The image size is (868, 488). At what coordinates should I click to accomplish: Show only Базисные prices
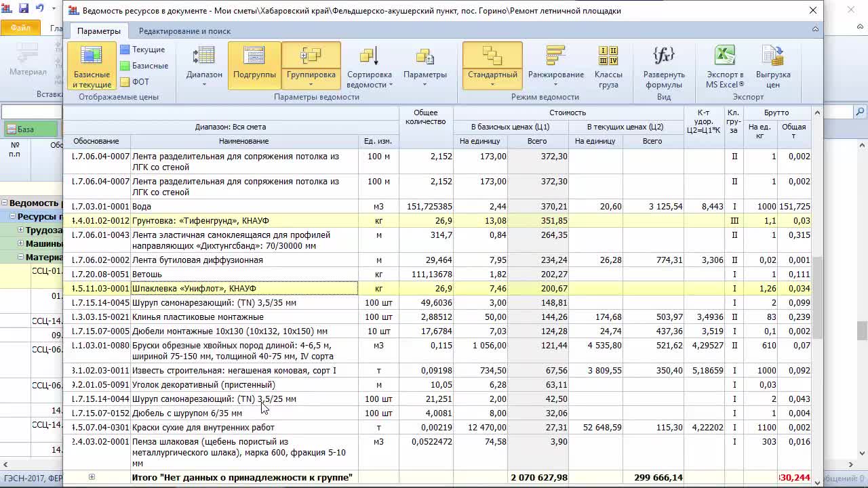144,66
